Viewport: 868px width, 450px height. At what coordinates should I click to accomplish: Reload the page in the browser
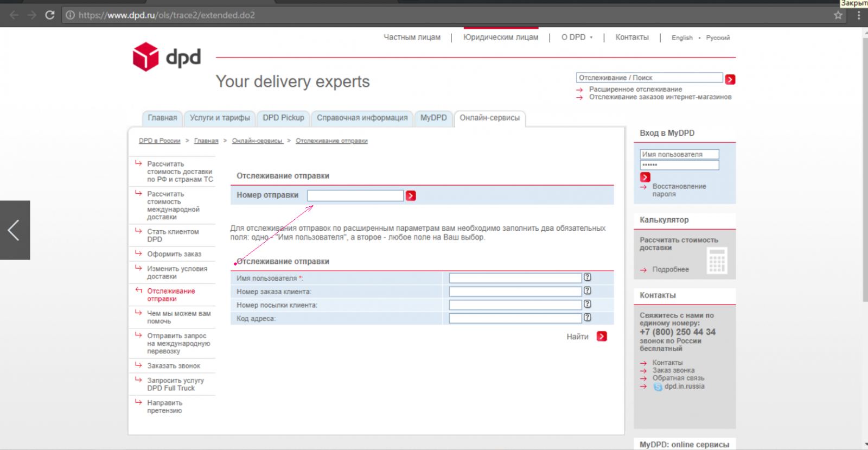point(50,15)
